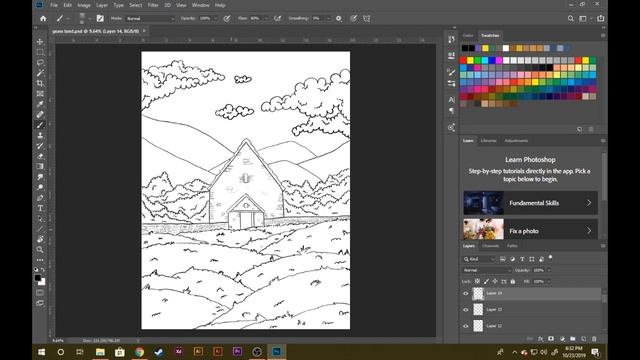The height and width of the screenshot is (360, 640).
Task: Open the layer Opacity dropdown arrow
Action: [x=549, y=270]
